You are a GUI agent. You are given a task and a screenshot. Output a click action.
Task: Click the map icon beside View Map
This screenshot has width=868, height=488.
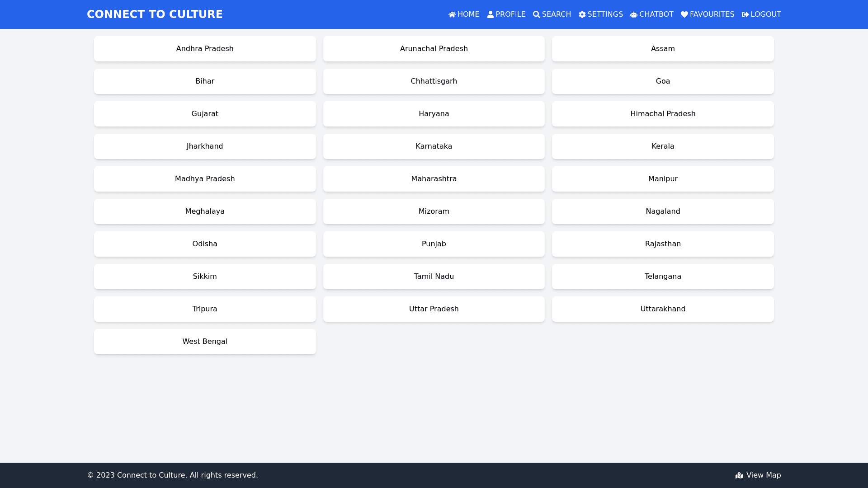tap(739, 475)
